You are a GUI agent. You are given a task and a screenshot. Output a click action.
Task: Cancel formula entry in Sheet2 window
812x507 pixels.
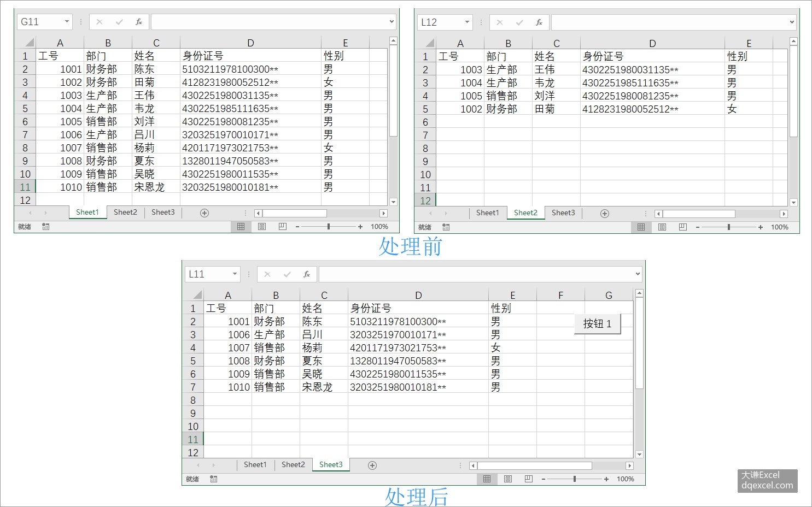500,22
